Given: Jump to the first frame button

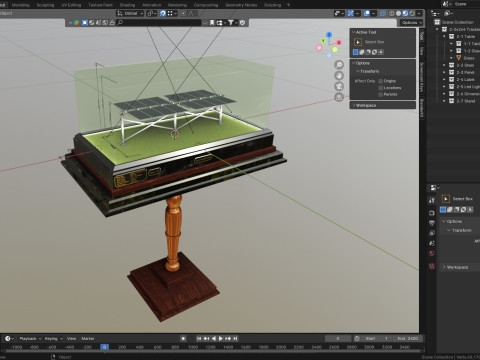Looking at the screenshot, I should coord(199,338).
